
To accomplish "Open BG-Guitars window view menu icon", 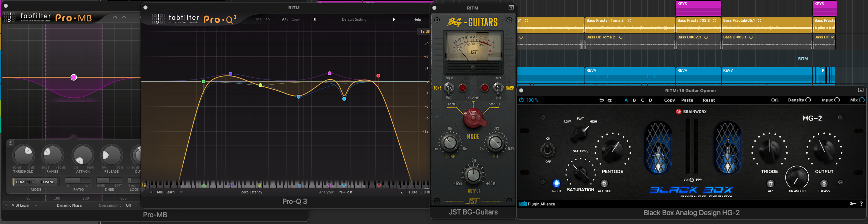I will (511, 7).
